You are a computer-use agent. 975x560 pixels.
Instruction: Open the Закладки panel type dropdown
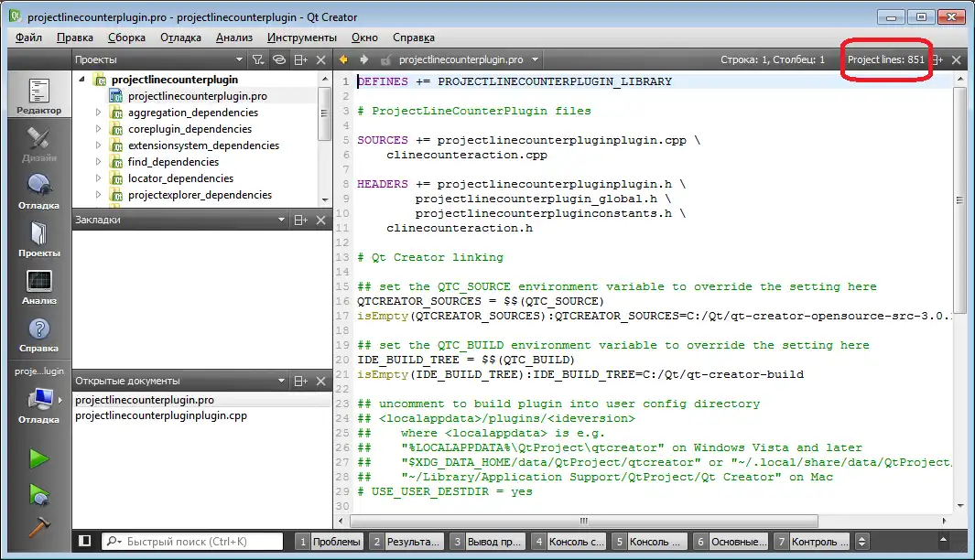[281, 220]
